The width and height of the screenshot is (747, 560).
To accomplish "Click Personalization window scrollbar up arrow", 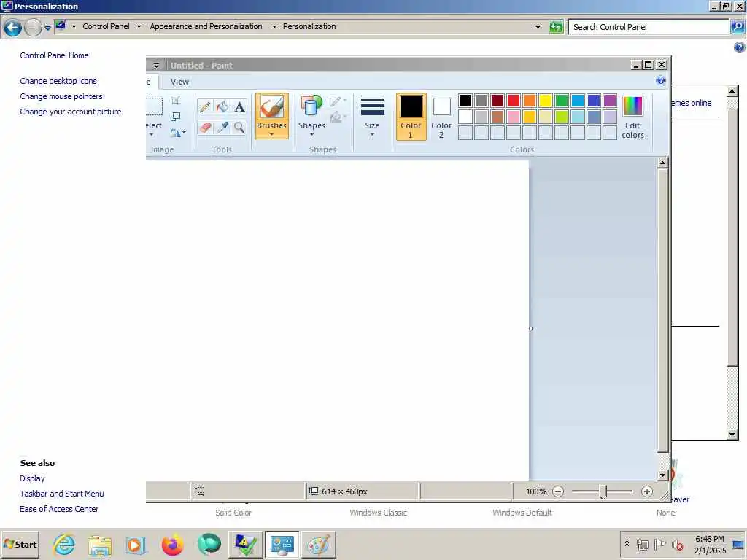I will [x=732, y=90].
